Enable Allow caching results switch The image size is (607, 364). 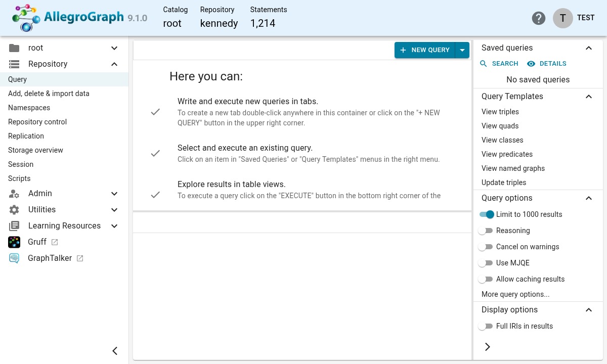click(486, 279)
